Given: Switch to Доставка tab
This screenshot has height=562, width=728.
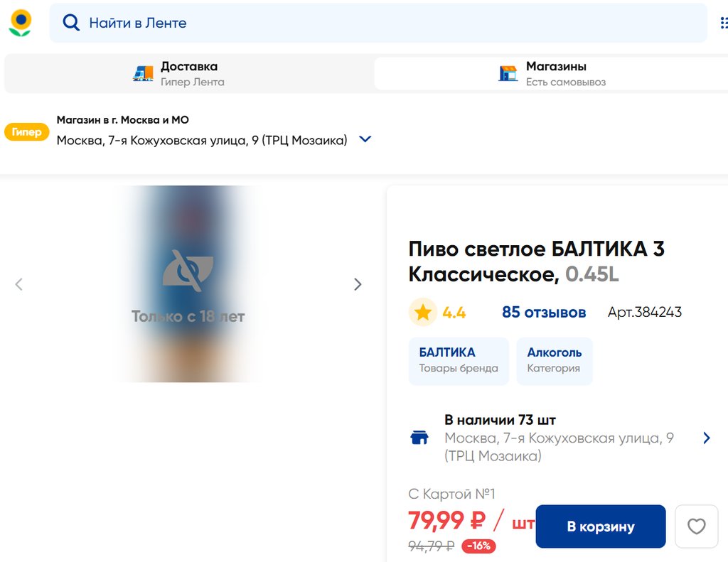Looking at the screenshot, I should pos(188,74).
